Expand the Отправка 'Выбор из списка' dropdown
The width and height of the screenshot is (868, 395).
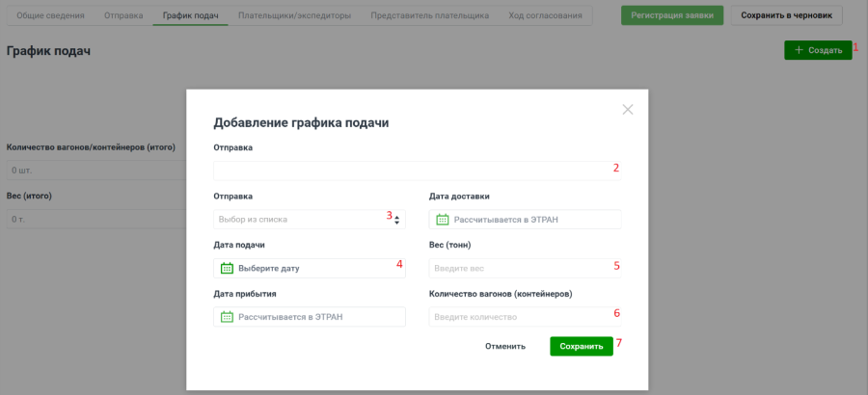click(x=309, y=220)
